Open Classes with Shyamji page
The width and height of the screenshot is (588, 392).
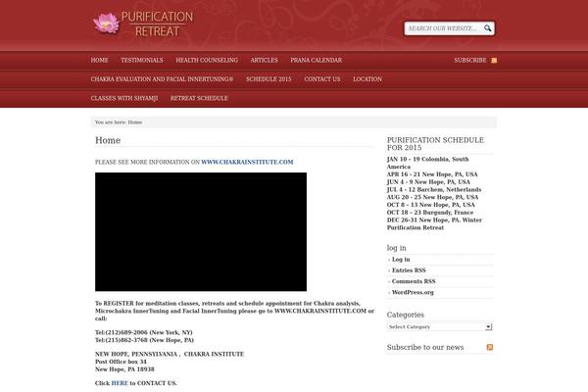(124, 98)
